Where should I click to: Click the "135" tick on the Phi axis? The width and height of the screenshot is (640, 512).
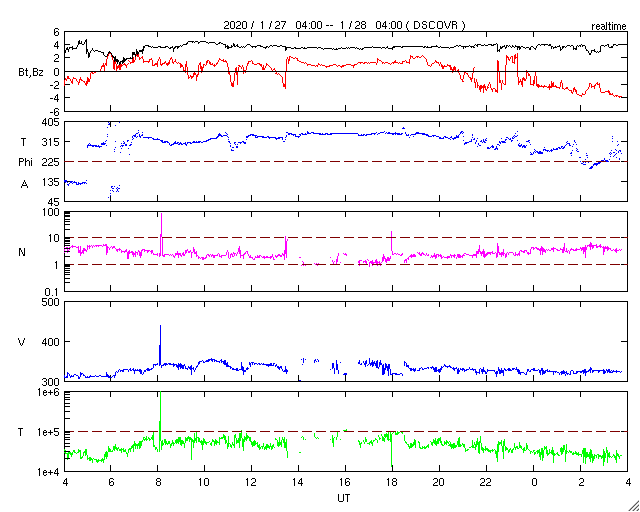pos(51,182)
